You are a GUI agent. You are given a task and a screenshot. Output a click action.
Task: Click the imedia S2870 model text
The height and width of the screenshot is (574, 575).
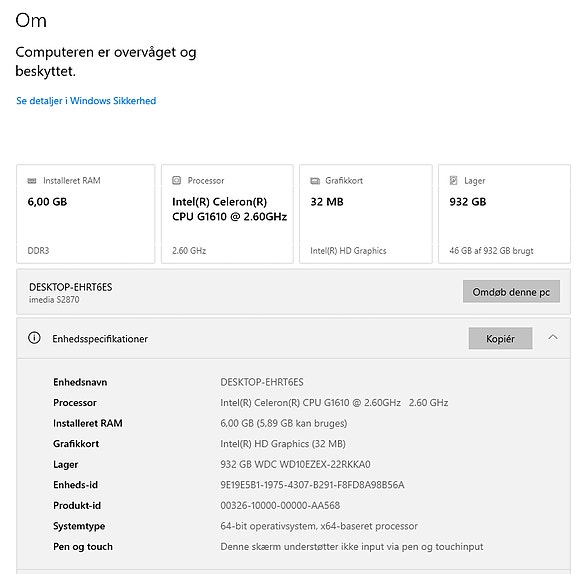click(54, 300)
